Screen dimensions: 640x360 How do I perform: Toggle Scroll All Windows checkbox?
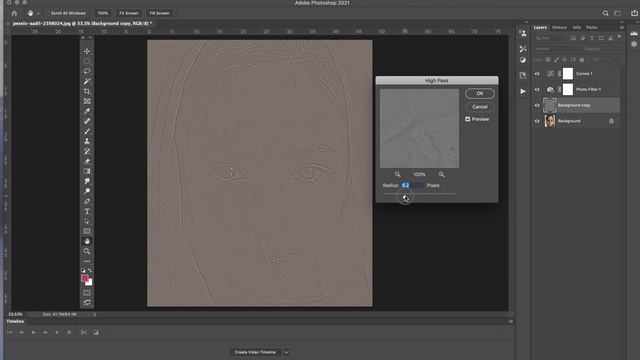[x=47, y=13]
